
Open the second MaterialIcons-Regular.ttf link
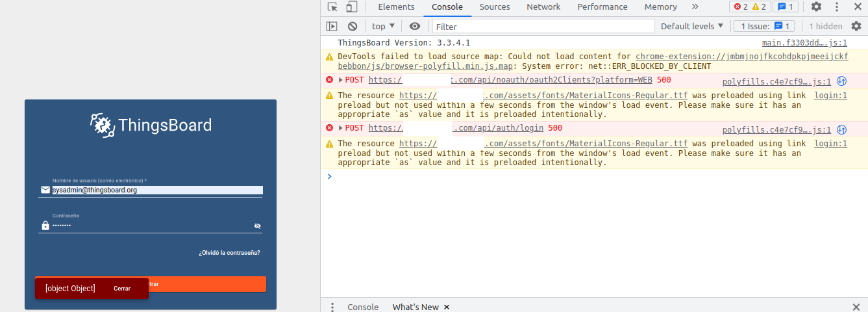coord(543,144)
